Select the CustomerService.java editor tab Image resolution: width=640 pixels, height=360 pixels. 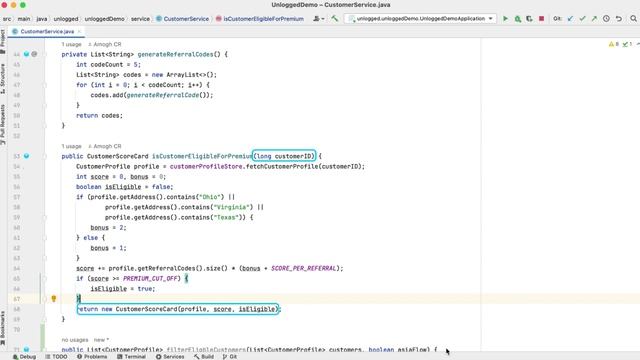[x=47, y=31]
